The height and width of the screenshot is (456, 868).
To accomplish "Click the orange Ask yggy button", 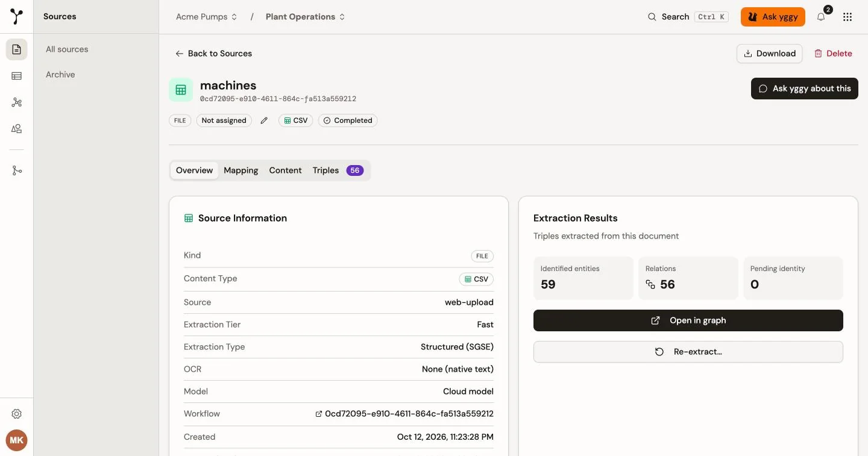I will pos(773,17).
